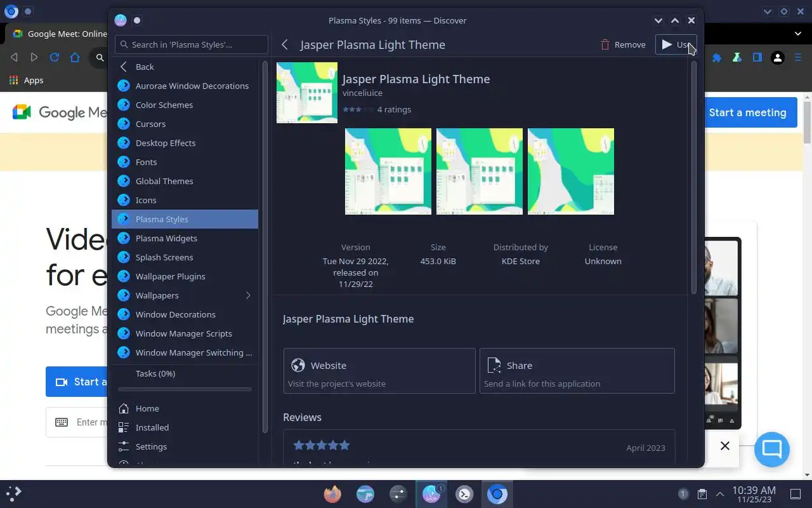Click the clipboard icon in system tray
The height and width of the screenshot is (508, 812).
coord(702,493)
